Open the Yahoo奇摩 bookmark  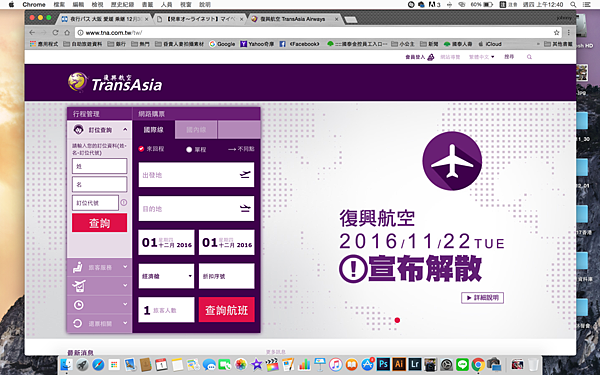(257, 44)
